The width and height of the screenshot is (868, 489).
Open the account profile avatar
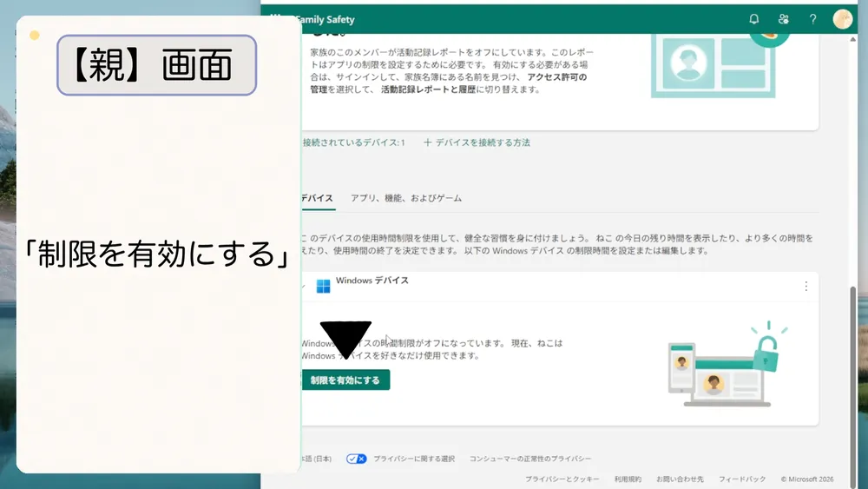(x=843, y=19)
